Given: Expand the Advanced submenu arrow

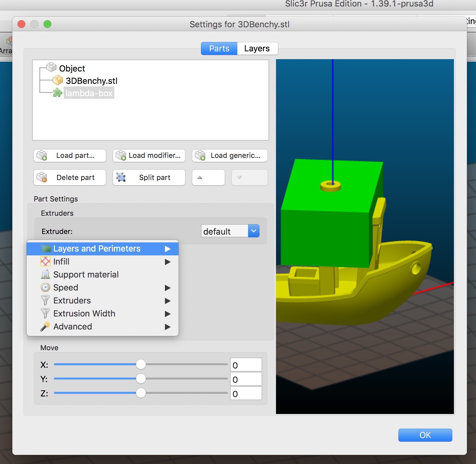Looking at the screenshot, I should pos(168,327).
